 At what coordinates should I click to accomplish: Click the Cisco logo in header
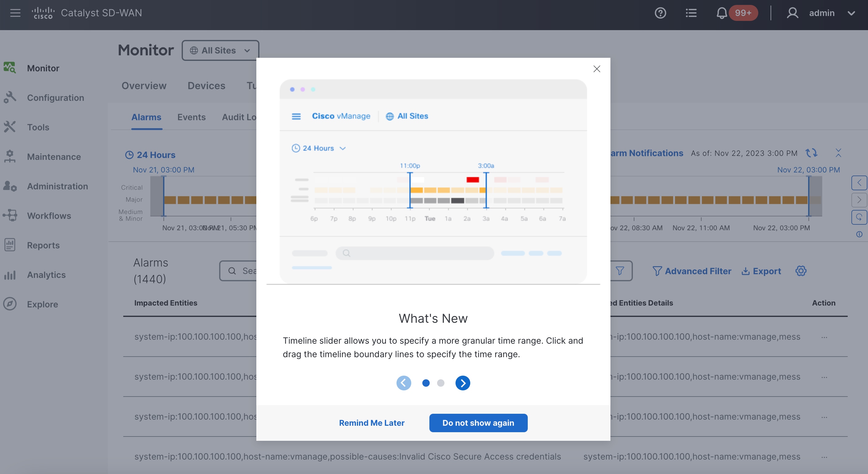pos(43,13)
